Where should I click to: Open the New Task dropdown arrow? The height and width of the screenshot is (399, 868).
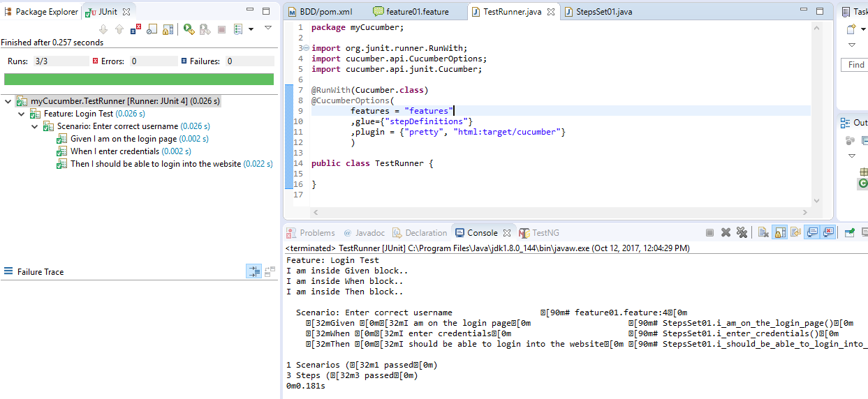[863, 29]
